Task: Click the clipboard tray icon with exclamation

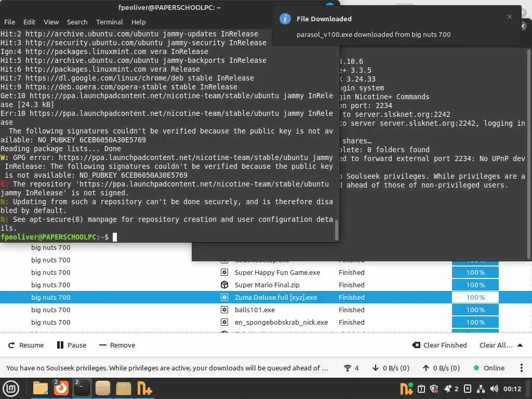Action: point(421,389)
